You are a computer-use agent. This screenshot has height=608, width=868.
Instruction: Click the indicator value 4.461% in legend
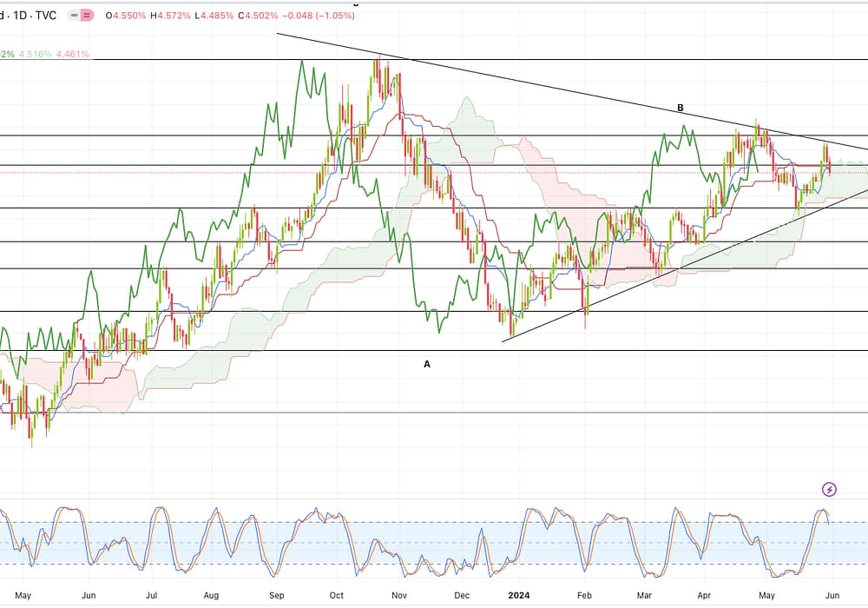pyautogui.click(x=72, y=54)
